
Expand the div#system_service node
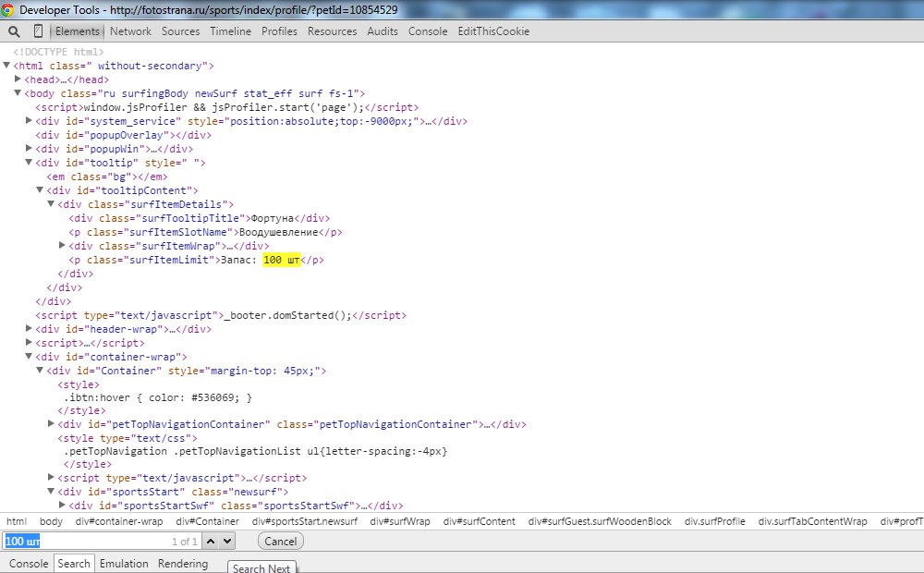[x=29, y=121]
